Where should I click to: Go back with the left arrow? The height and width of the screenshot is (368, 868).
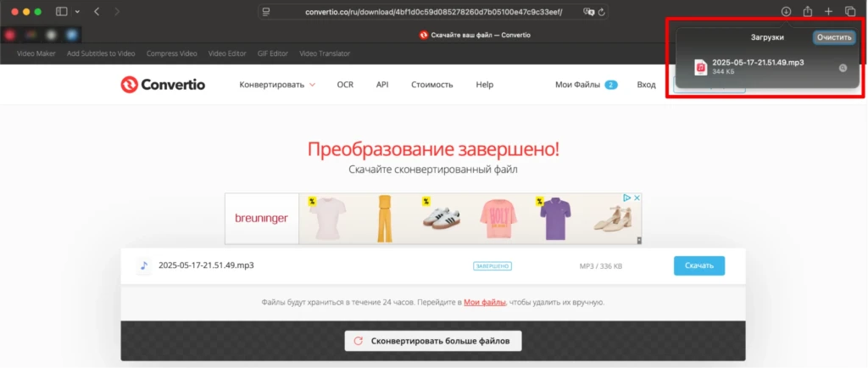[x=97, y=12]
